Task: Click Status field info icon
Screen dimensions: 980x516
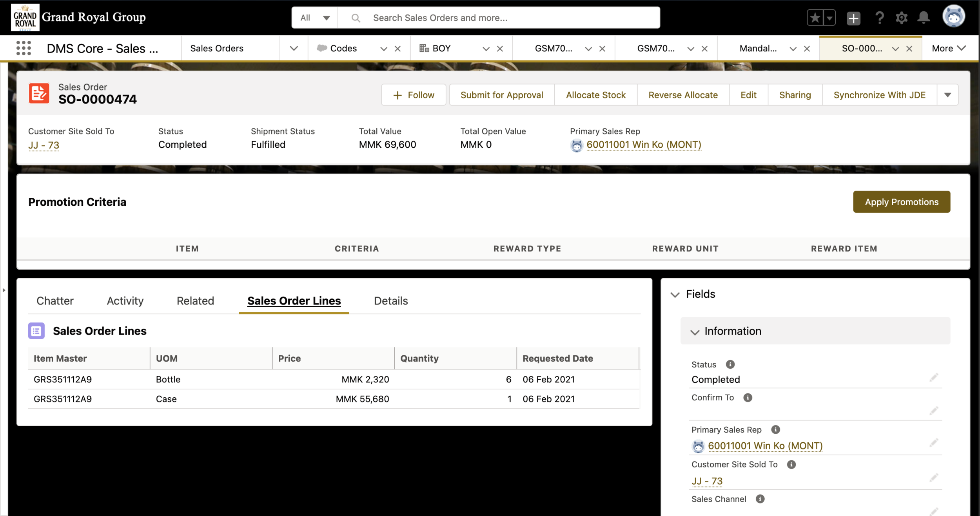Action: pos(730,364)
